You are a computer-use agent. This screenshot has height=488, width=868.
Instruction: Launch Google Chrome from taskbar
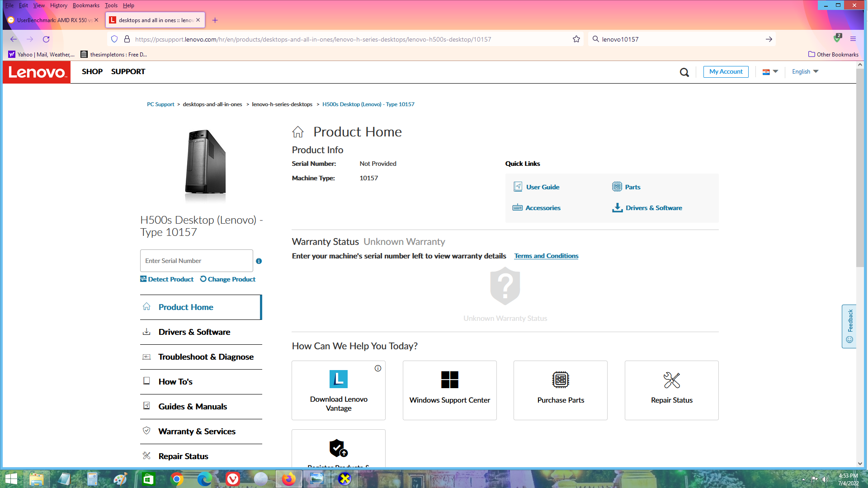point(177,479)
